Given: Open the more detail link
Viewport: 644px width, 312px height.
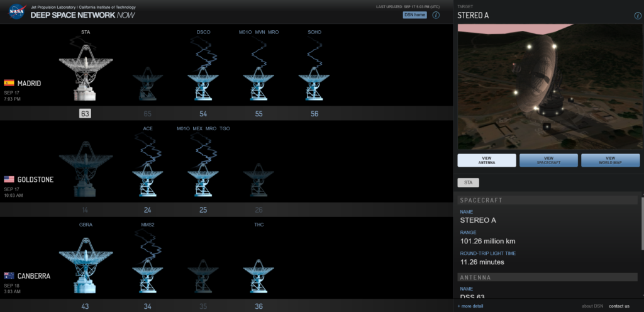Looking at the screenshot, I should point(470,306).
